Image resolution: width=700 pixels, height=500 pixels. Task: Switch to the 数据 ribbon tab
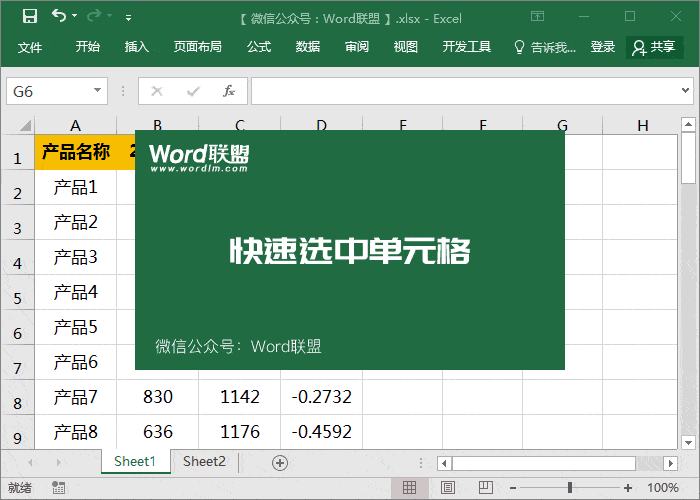(x=308, y=46)
